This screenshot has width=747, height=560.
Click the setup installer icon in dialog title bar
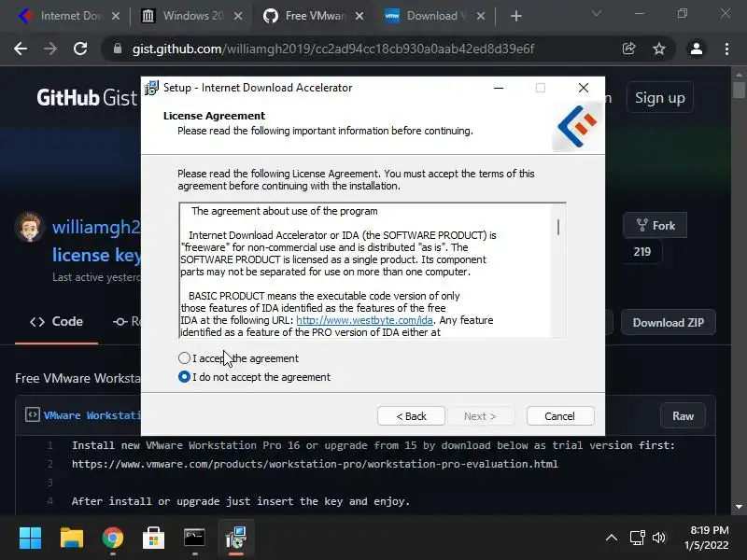tap(151, 88)
